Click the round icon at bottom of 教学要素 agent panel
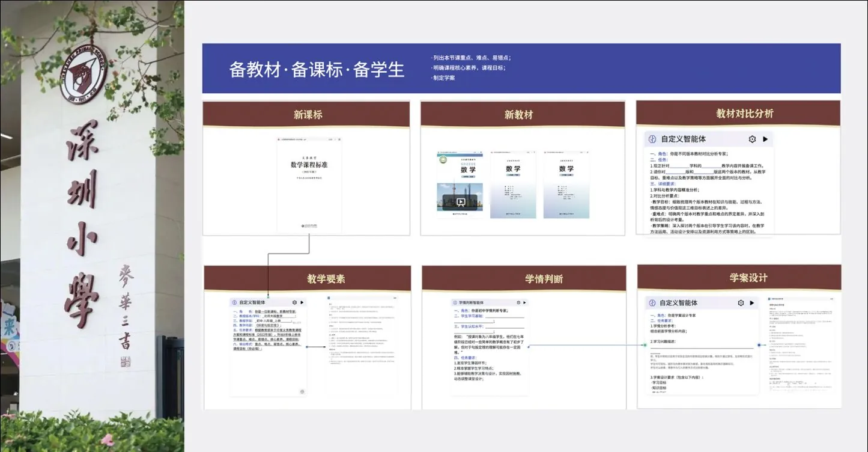Screen dimensions: 868x452 (302, 391)
